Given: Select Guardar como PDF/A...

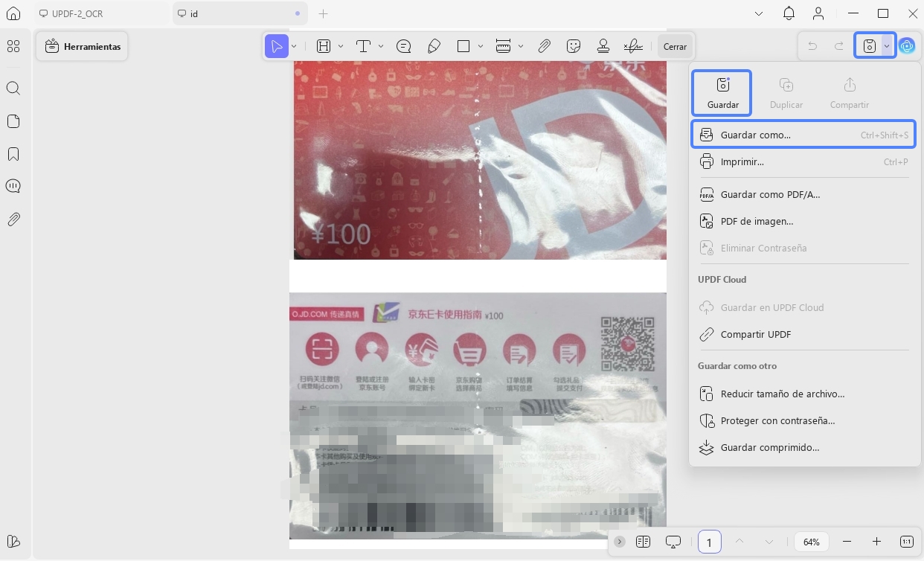Looking at the screenshot, I should [x=803, y=194].
